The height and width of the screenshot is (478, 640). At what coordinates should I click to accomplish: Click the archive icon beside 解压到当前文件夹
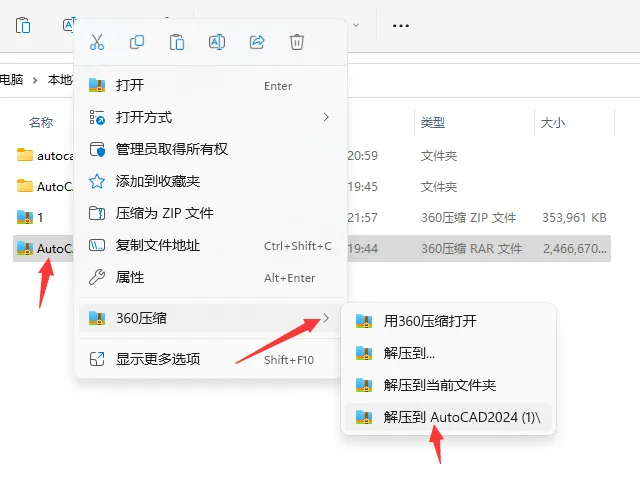click(364, 385)
